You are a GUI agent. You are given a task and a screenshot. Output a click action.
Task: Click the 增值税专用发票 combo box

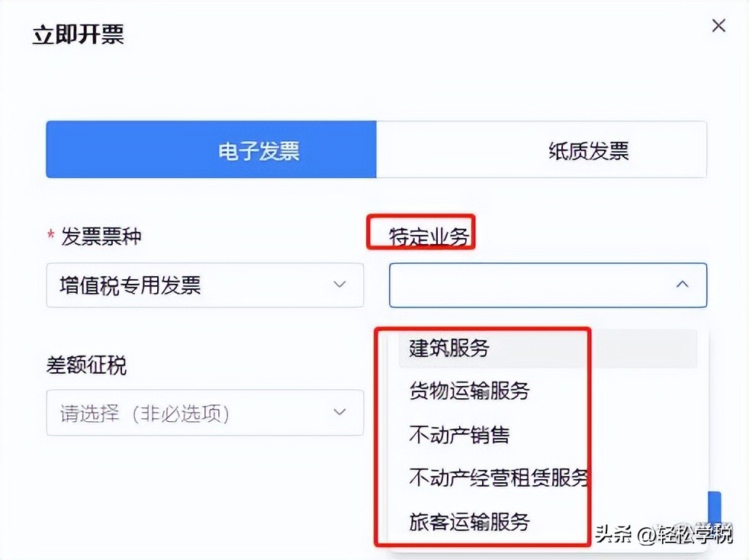(x=204, y=285)
